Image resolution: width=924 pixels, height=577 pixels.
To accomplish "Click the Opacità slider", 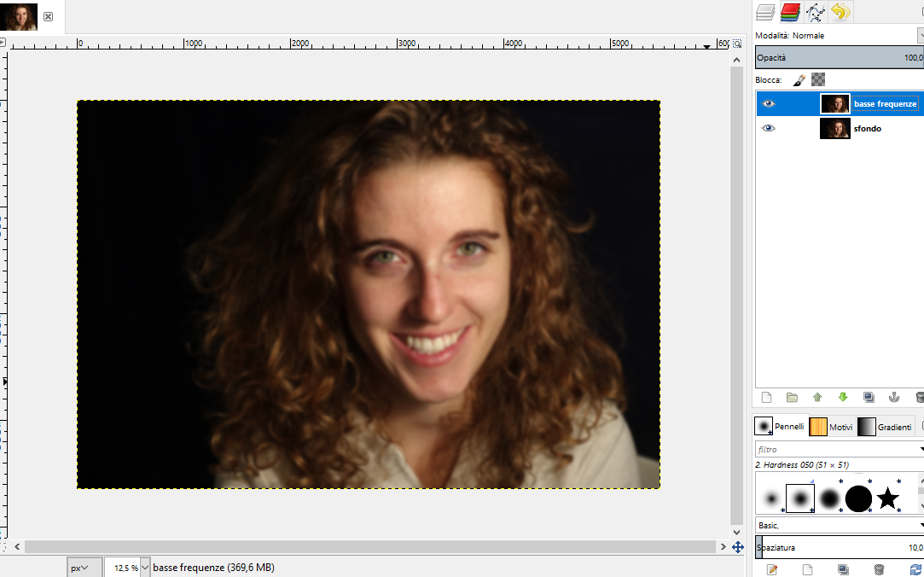I will (x=836, y=58).
